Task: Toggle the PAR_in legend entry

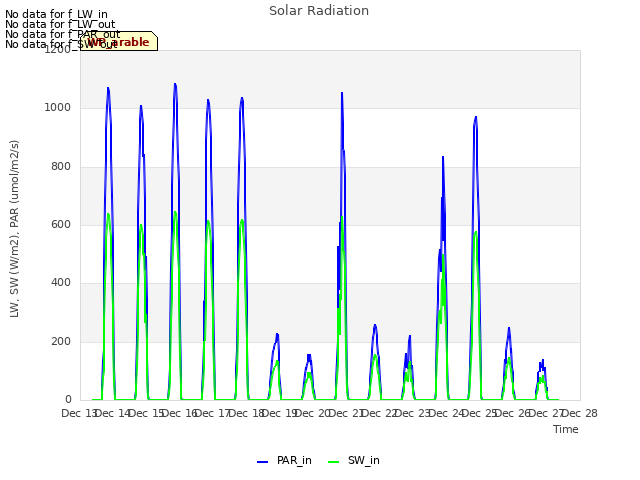Action: tap(284, 460)
